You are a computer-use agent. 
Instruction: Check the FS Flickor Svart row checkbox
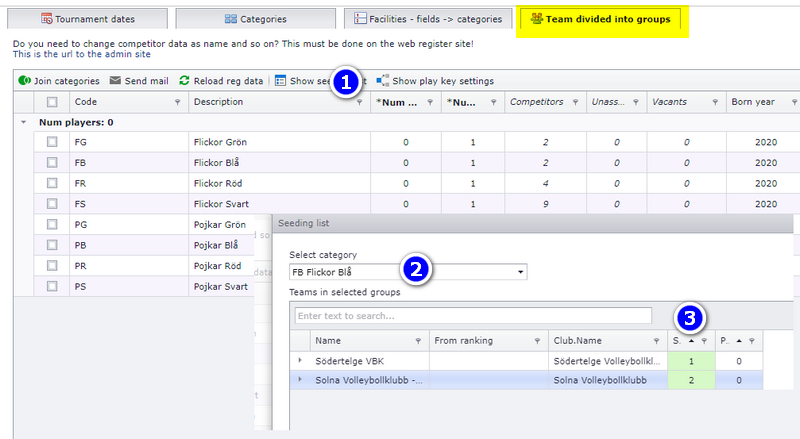[52, 204]
